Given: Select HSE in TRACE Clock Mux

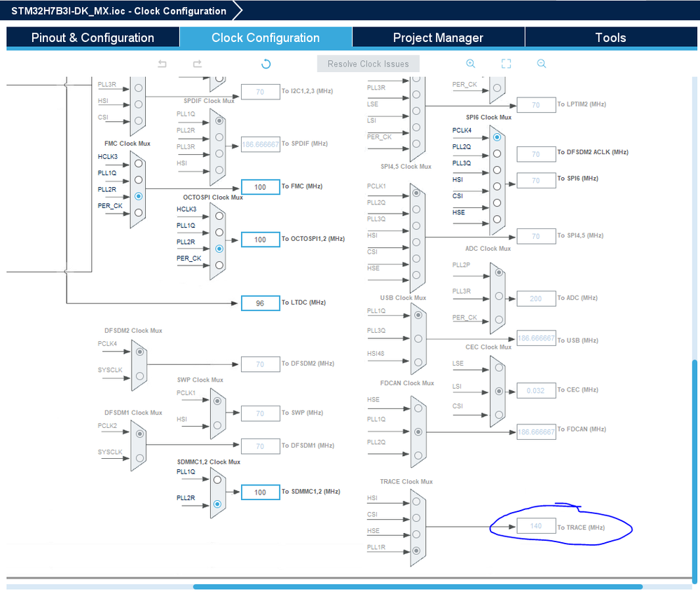Looking at the screenshot, I should click(x=416, y=534).
